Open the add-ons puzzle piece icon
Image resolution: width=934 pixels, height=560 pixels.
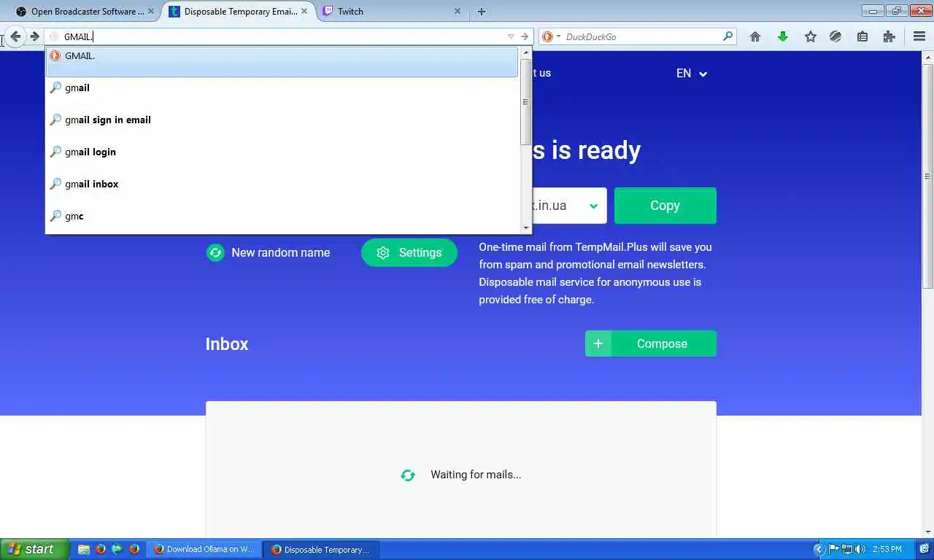coord(889,36)
